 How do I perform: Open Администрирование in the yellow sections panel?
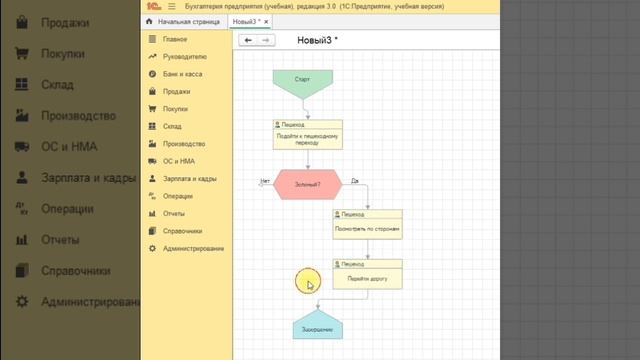[193, 249]
